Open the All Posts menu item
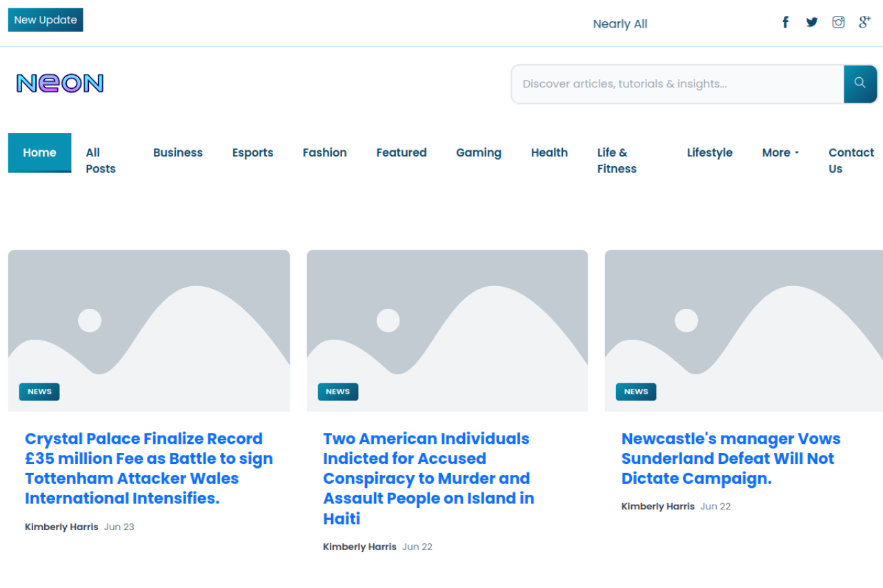This screenshot has width=883, height=588. (101, 161)
